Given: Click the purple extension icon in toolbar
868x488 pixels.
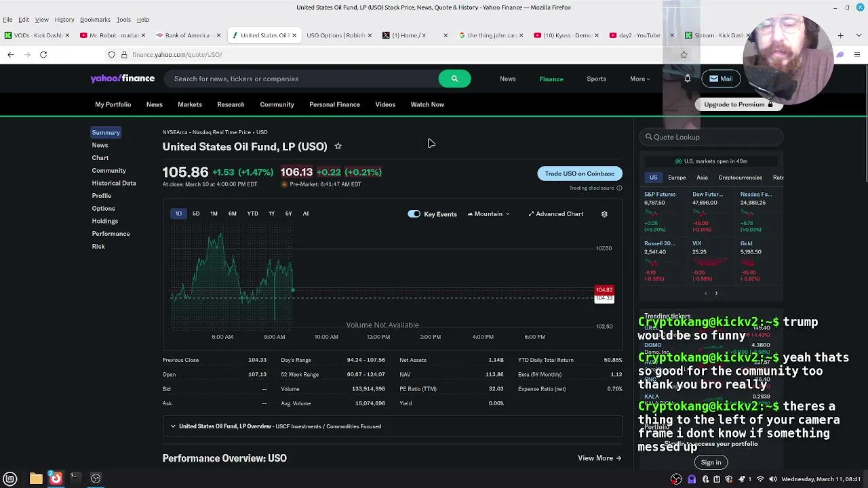Looking at the screenshot, I should (x=840, y=54).
